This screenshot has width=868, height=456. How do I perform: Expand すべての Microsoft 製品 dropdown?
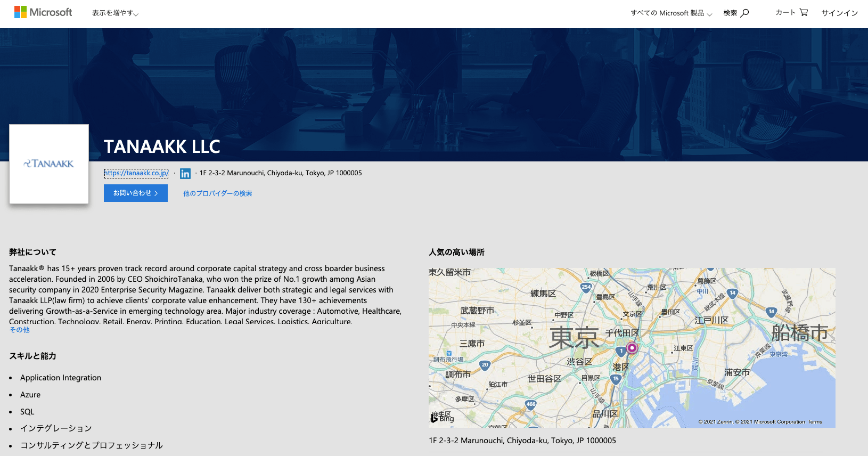pyautogui.click(x=671, y=13)
